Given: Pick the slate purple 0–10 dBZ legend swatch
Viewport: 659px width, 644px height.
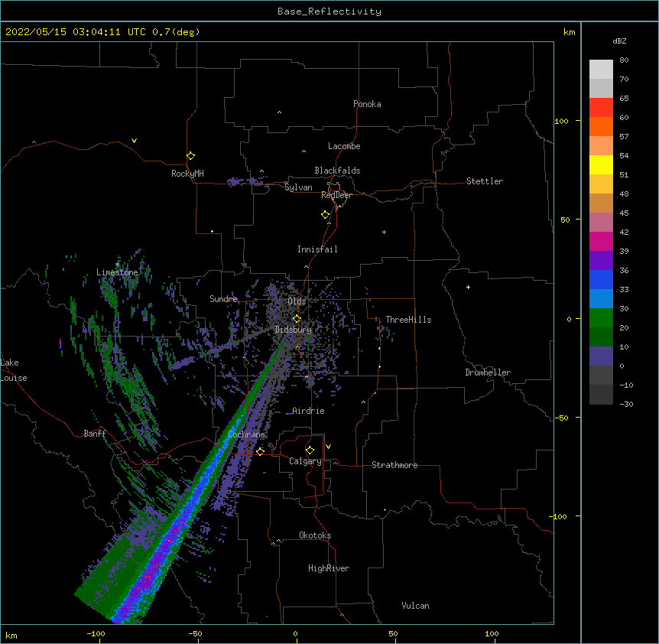Looking at the screenshot, I should pos(601,356).
